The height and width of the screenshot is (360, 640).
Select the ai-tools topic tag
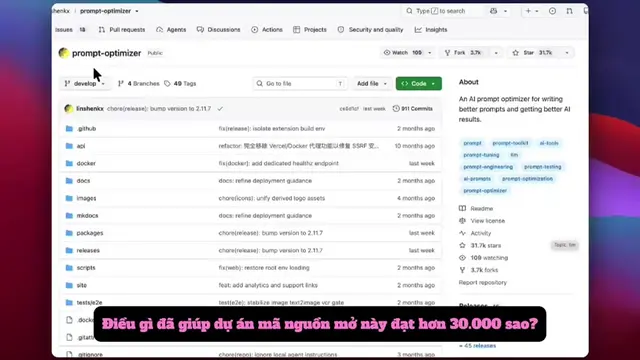[549, 143]
